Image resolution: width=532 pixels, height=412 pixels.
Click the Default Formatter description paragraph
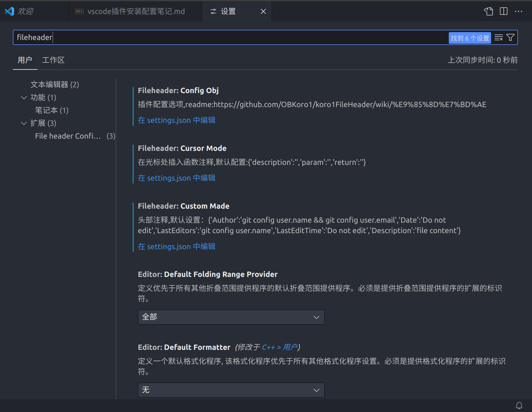[321, 366]
